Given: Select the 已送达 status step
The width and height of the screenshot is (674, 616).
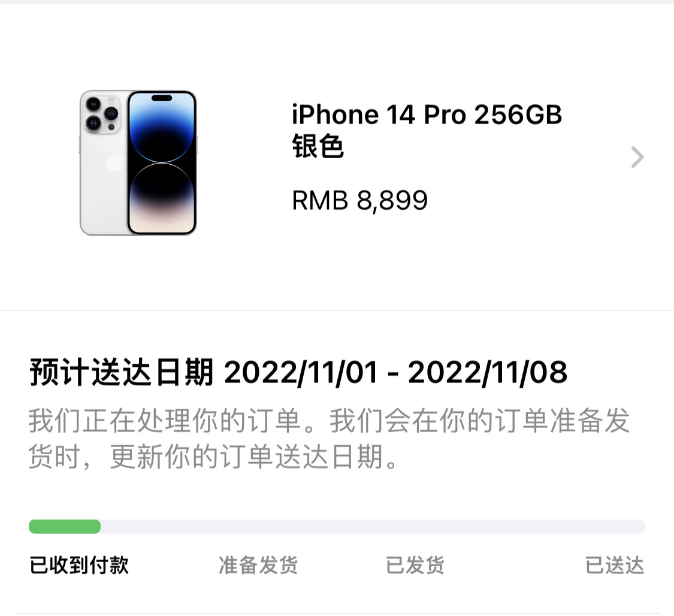Looking at the screenshot, I should click(615, 565).
